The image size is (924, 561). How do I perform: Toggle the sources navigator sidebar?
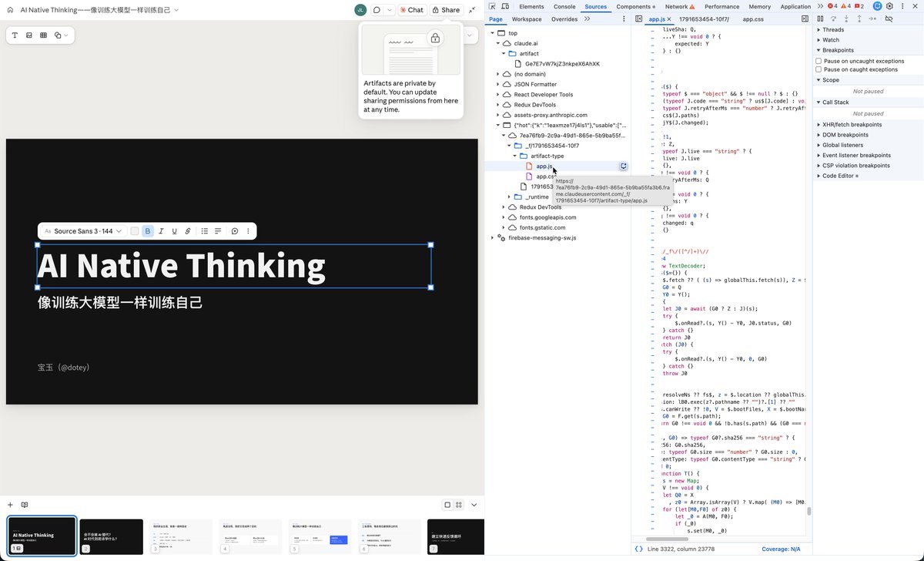tap(639, 18)
